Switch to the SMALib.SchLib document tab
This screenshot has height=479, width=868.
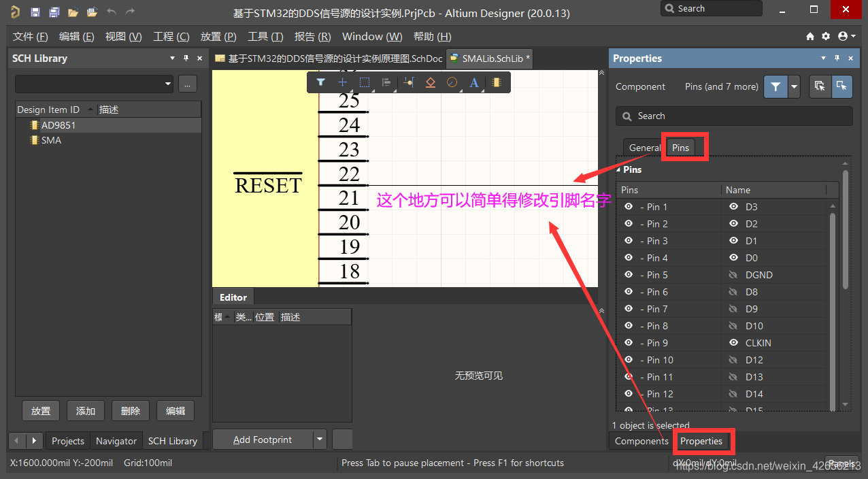(489, 59)
